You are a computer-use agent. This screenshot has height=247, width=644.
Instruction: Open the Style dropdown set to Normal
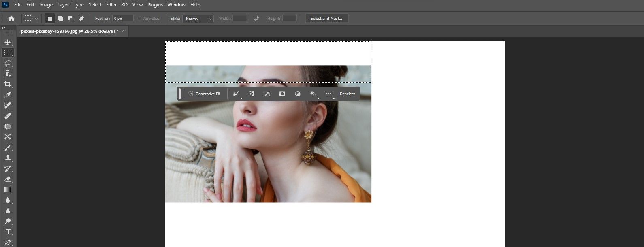click(x=198, y=19)
